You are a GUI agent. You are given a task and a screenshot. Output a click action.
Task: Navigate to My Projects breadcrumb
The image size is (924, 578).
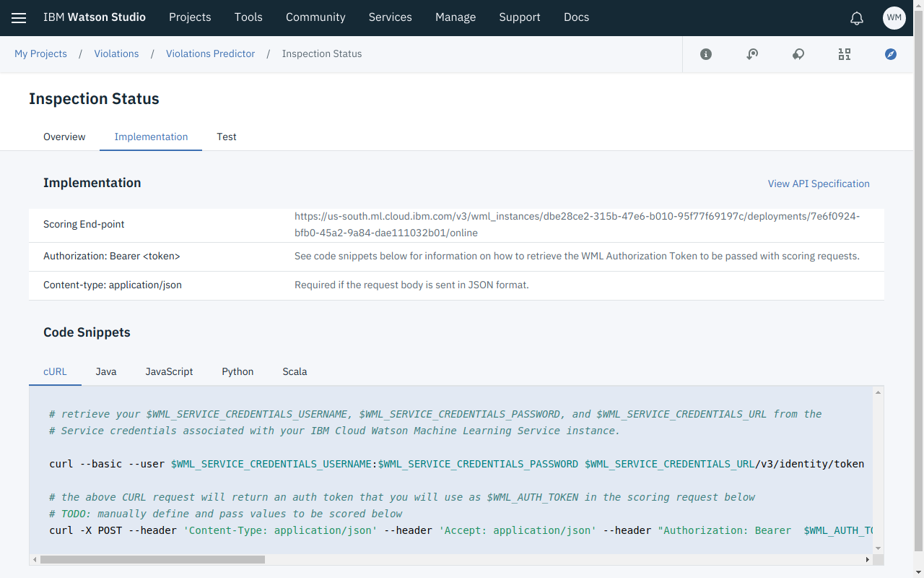tap(40, 53)
